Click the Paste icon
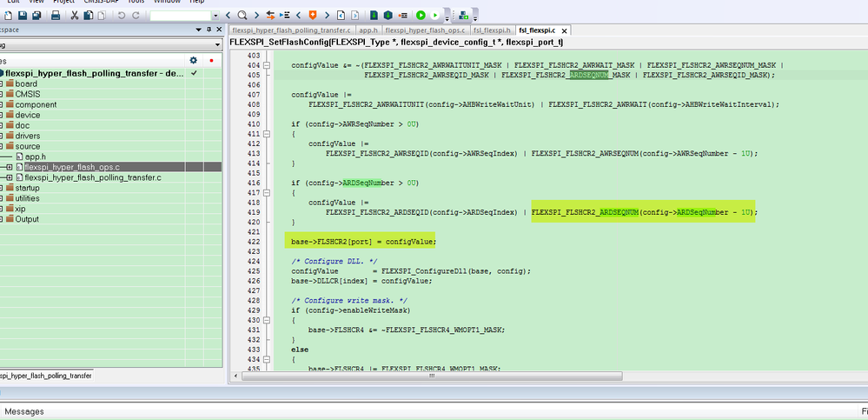The height and width of the screenshot is (420, 868). tap(102, 16)
